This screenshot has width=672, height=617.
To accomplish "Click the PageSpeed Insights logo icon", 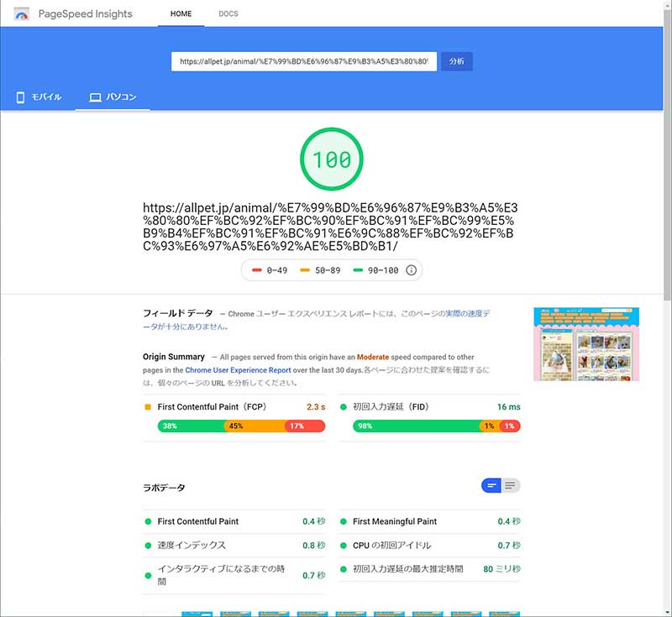I will pos(22,13).
